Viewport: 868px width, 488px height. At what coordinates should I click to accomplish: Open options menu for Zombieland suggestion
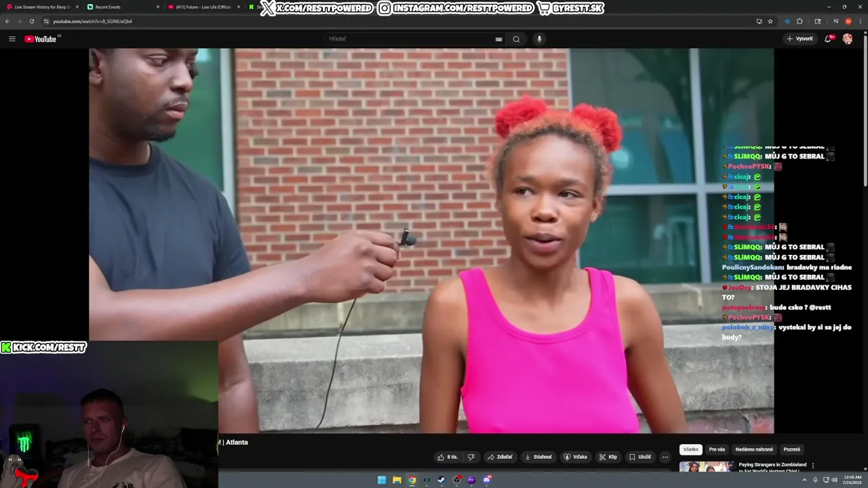click(x=813, y=466)
